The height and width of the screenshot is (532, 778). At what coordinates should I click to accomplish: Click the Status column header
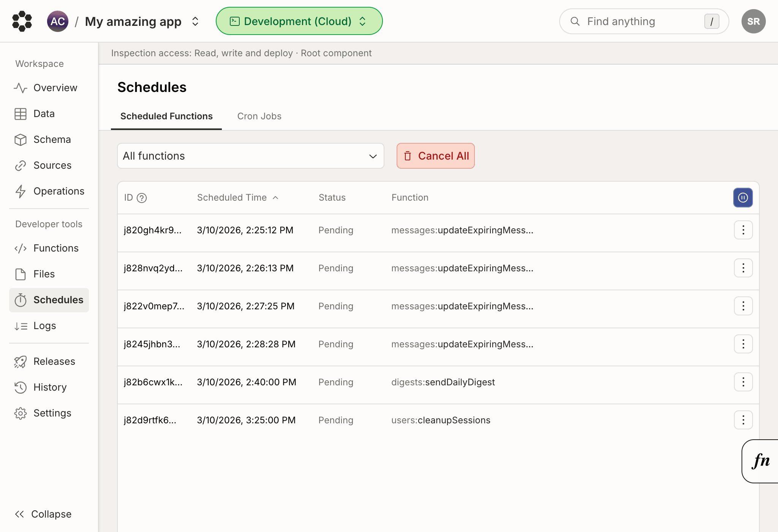click(332, 198)
